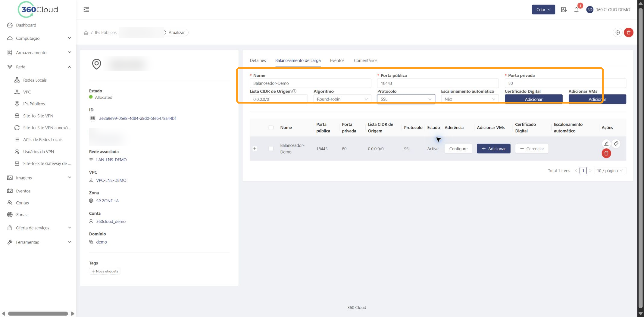Open the LAN-LNS-DEMO network link
This screenshot has width=644, height=317.
click(x=111, y=160)
